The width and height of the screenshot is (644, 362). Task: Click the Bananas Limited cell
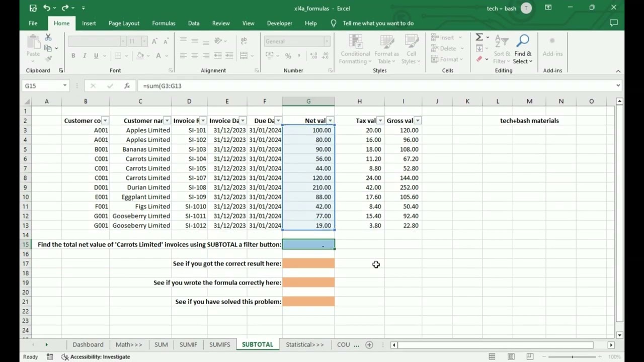[x=140, y=149]
